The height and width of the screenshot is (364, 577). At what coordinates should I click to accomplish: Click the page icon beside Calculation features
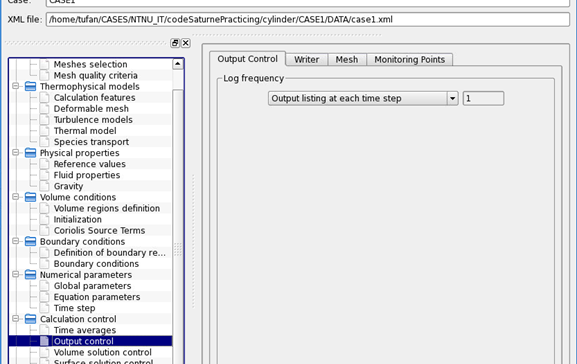coord(44,98)
